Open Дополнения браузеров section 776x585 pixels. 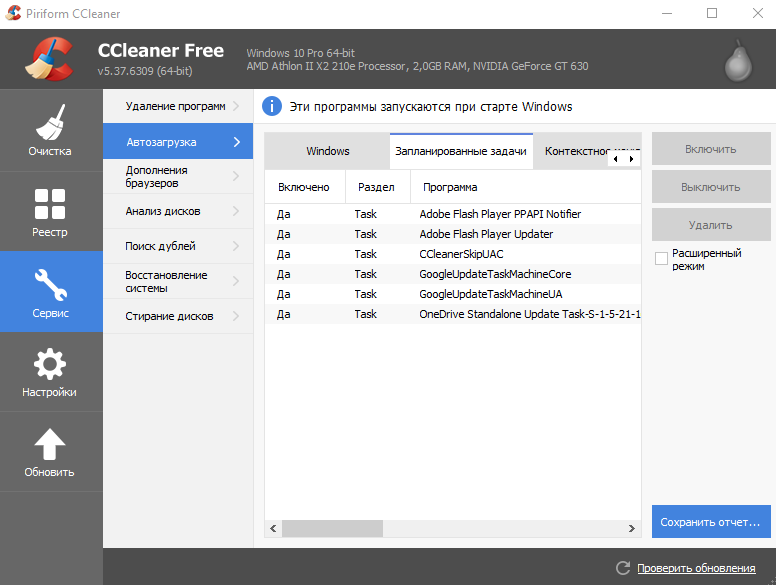(178, 176)
